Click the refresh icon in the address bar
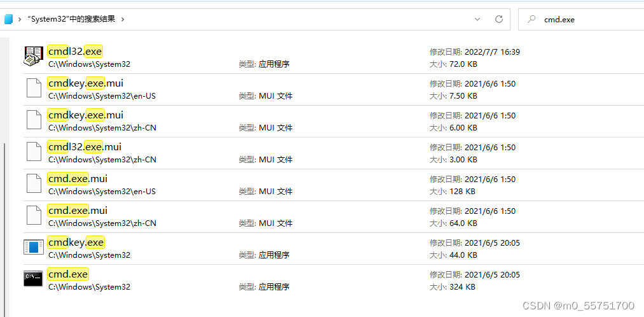 (x=499, y=19)
